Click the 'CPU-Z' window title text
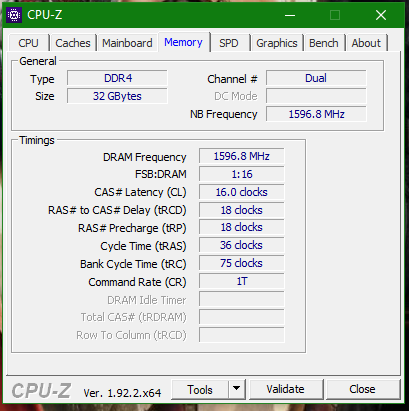This screenshot has height=411, width=409. [45, 15]
